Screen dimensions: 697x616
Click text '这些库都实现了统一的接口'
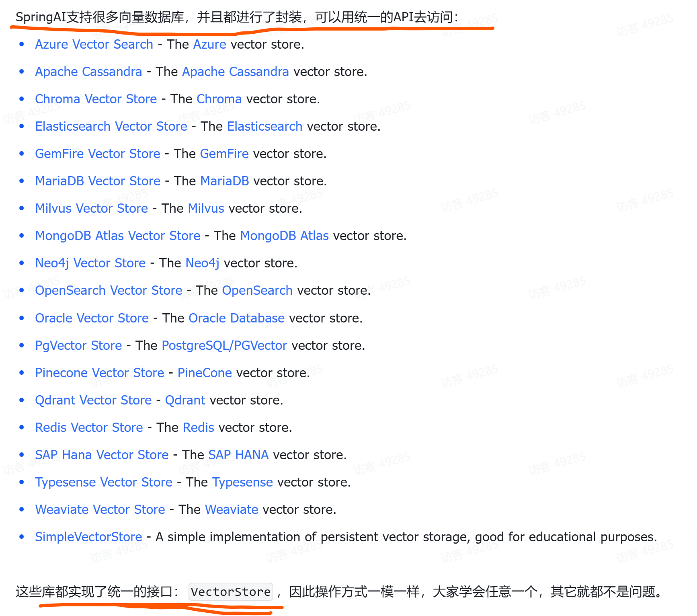[x=94, y=591]
